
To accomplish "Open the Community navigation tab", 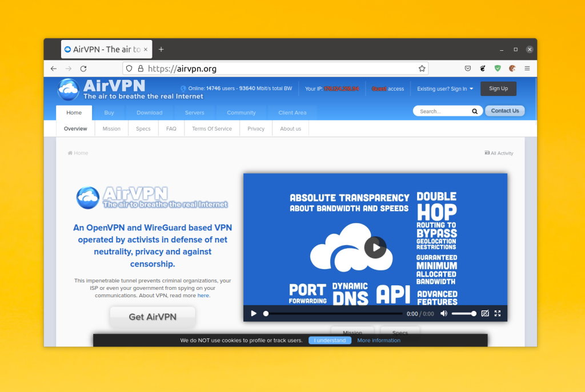I will coord(242,112).
